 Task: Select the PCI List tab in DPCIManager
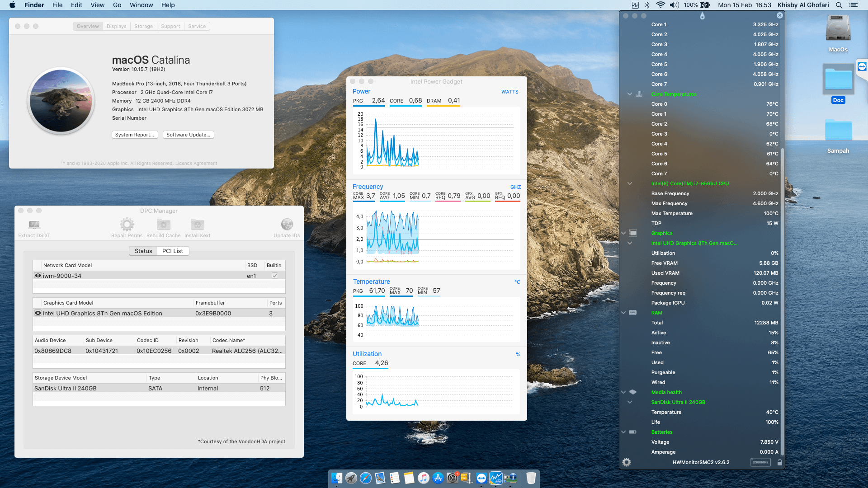(173, 251)
